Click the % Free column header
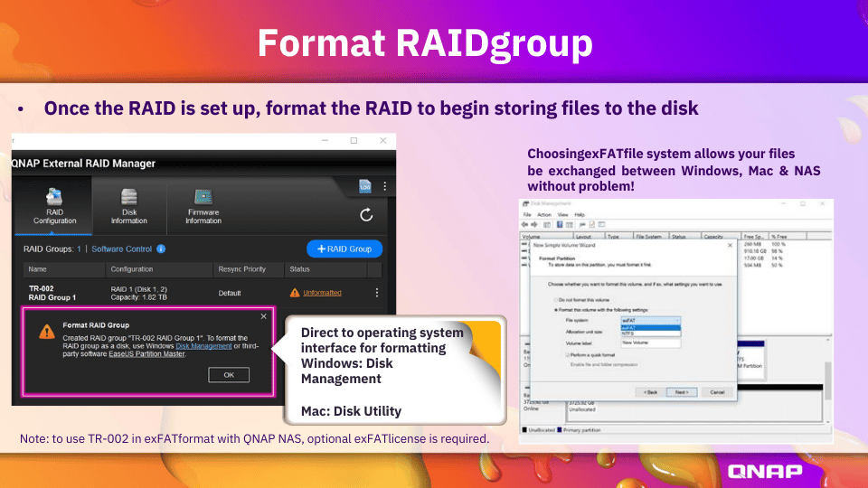868x488 pixels. (x=788, y=236)
